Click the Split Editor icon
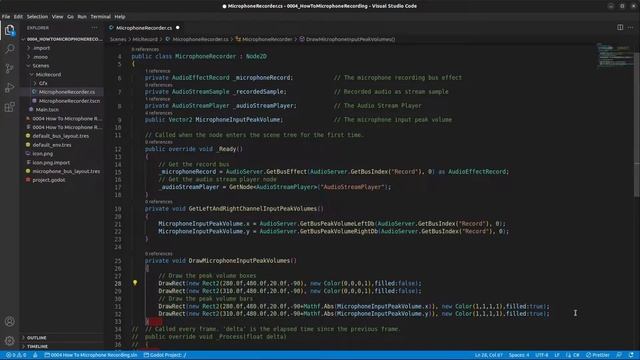The width and height of the screenshot is (640, 360). pyautogui.click(x=620, y=27)
